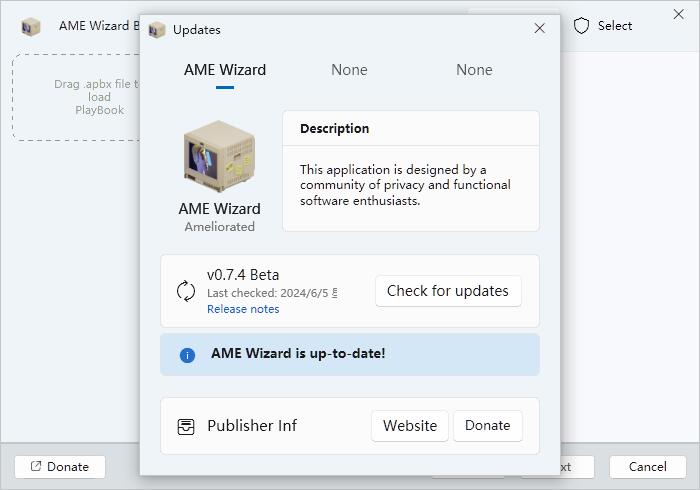This screenshot has height=490, width=700.
Task: Click the v0.7.4 Beta version text
Action: point(243,275)
